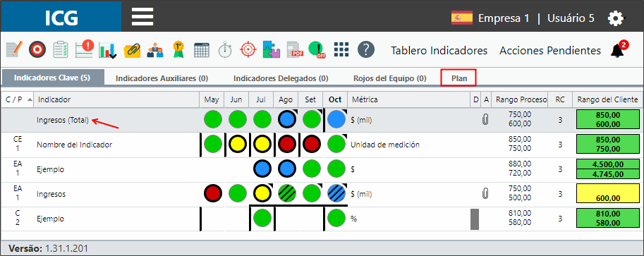
Task: Open Acciones Pendientes link
Action: point(550,51)
